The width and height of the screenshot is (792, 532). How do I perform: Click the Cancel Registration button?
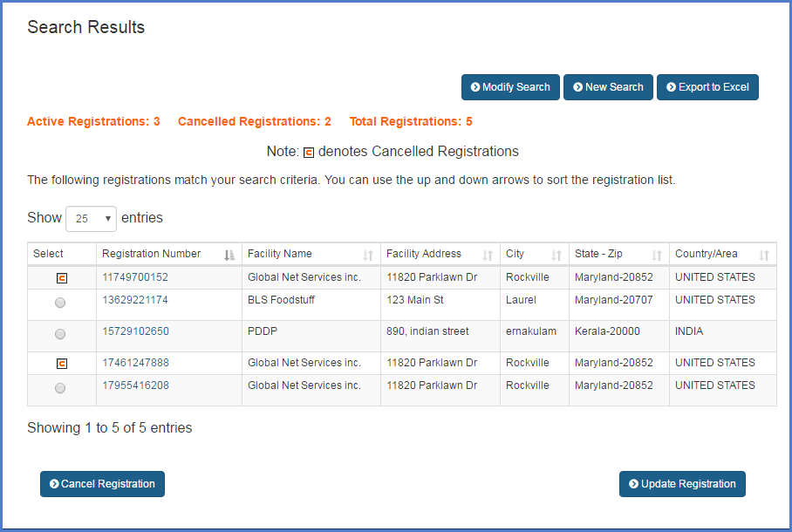coord(102,484)
